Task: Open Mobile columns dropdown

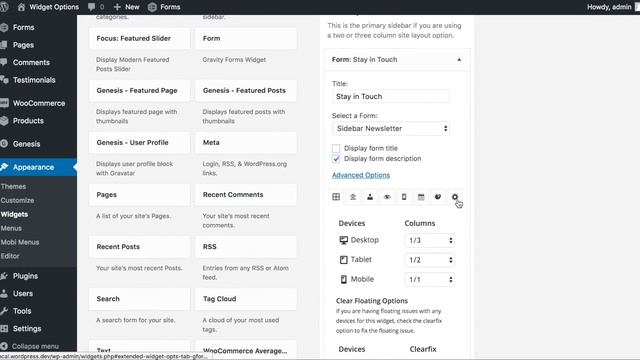Action: tap(429, 280)
